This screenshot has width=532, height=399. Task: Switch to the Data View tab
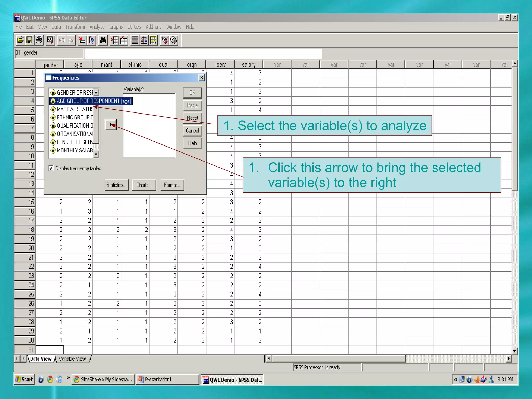coord(41,359)
